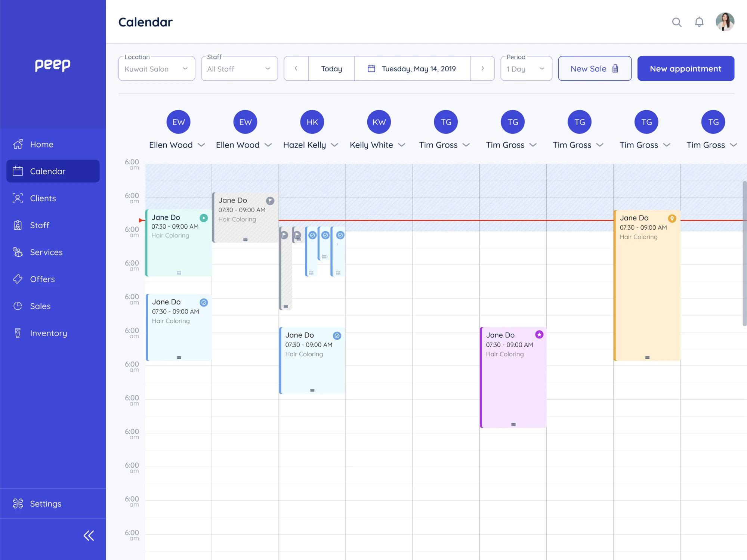Open Settings from the sidebar
This screenshot has height=560, width=747.
point(17,504)
